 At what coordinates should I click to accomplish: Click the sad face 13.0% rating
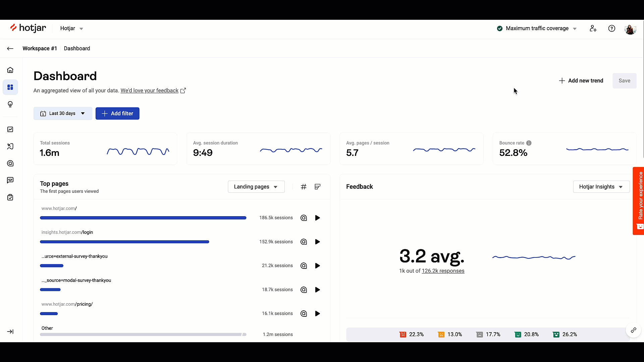click(450, 335)
